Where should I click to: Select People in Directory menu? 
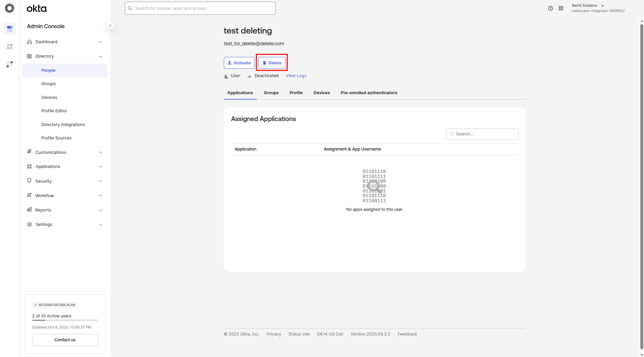tap(65, 70)
